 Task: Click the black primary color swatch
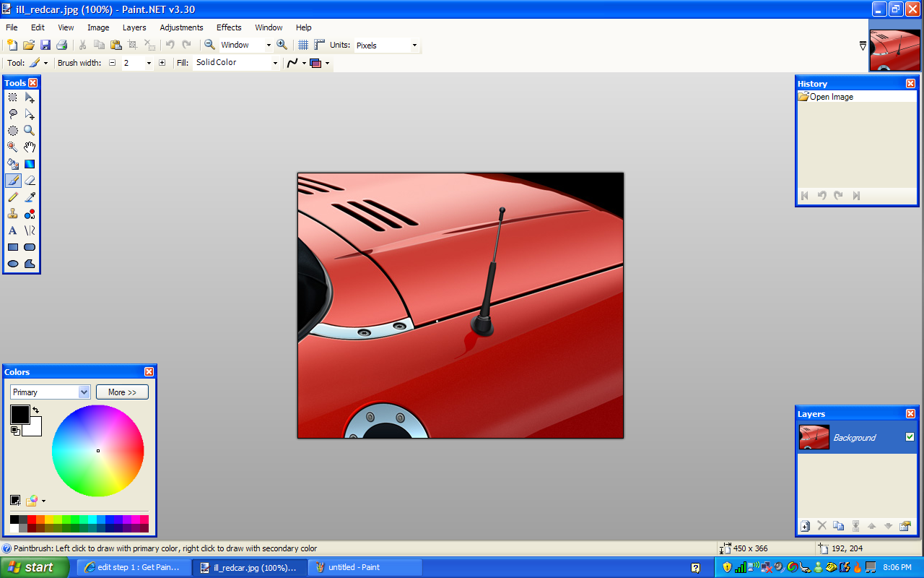[19, 414]
